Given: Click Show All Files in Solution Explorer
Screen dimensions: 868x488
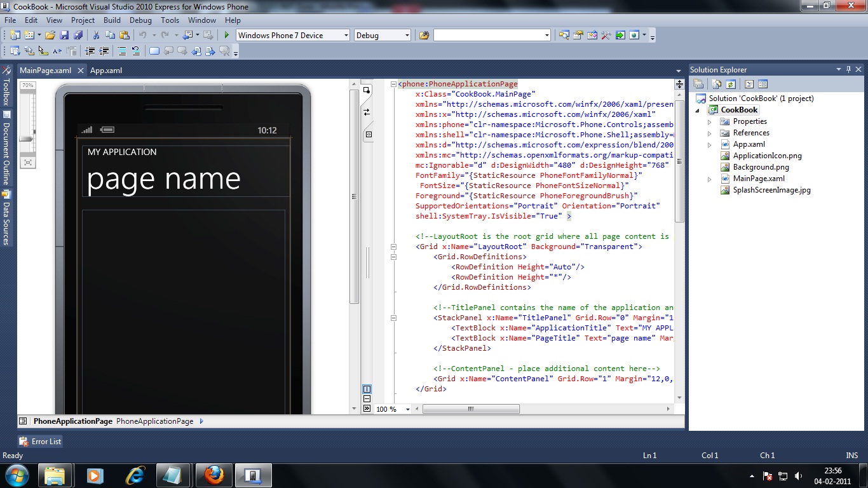Looking at the screenshot, I should coord(717,84).
